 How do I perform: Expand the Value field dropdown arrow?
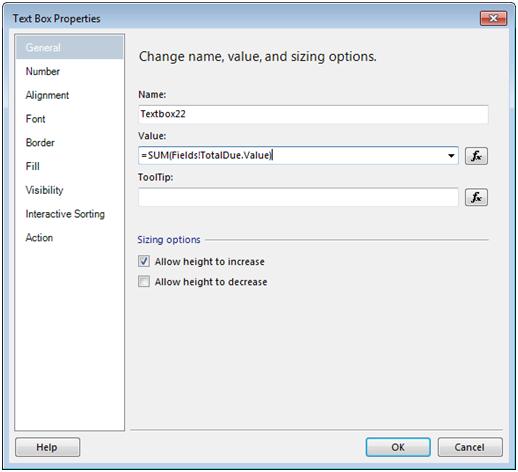pyautogui.click(x=451, y=156)
